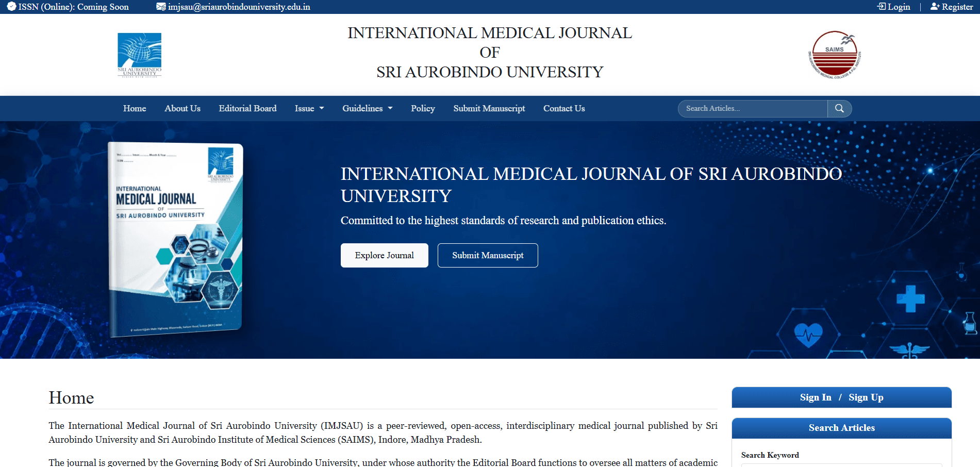
Task: Click the 'Home' page heading
Action: pyautogui.click(x=71, y=398)
